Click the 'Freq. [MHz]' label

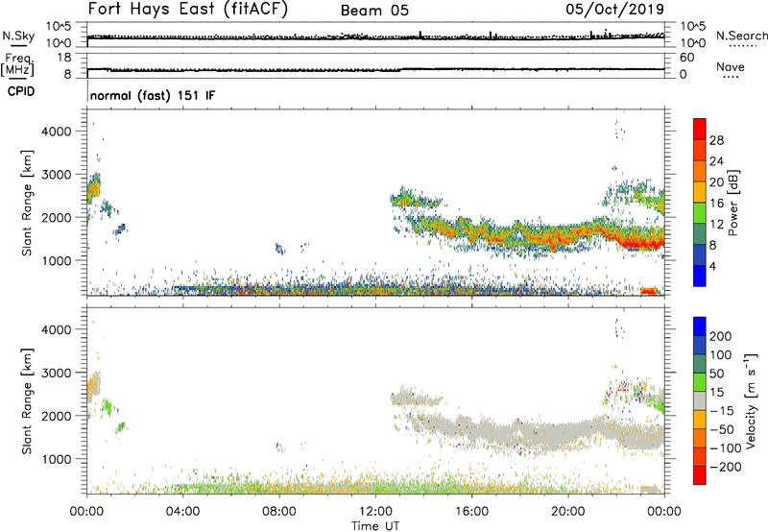coord(17,64)
